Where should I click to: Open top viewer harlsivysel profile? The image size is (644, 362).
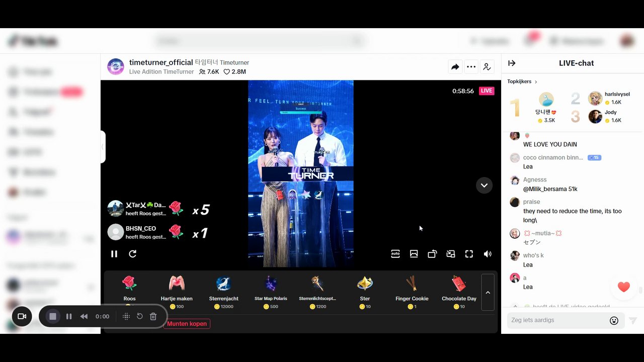click(595, 98)
